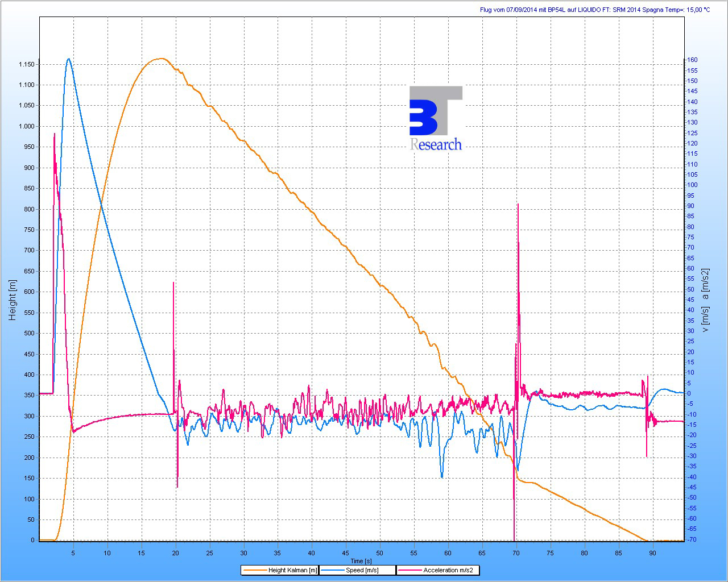The width and height of the screenshot is (728, 582).
Task: Select the orange line sample in the legend
Action: [x=255, y=570]
